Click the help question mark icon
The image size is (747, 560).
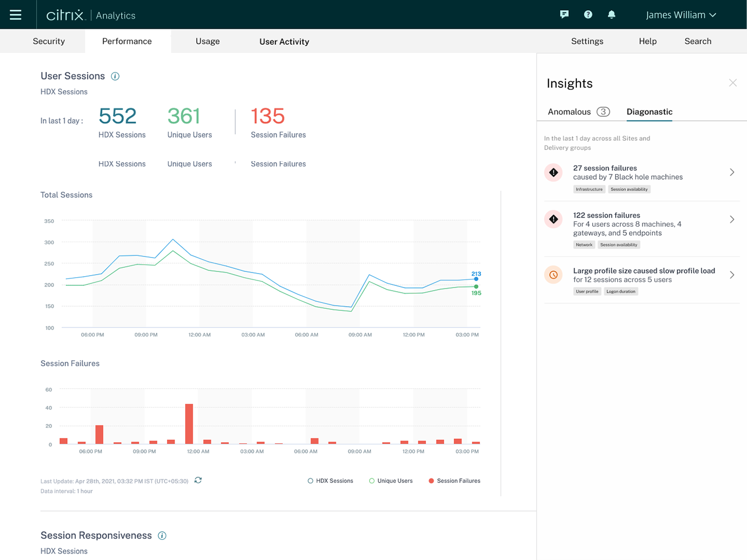pyautogui.click(x=588, y=15)
